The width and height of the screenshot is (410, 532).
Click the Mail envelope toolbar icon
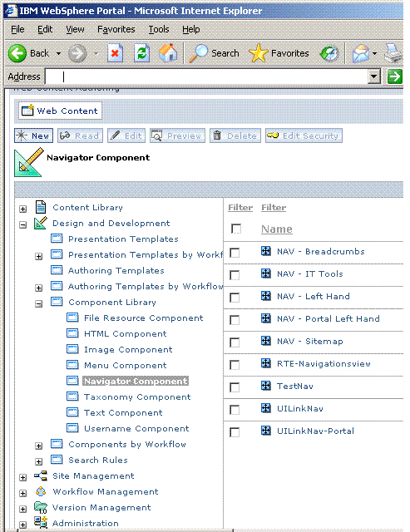[360, 53]
